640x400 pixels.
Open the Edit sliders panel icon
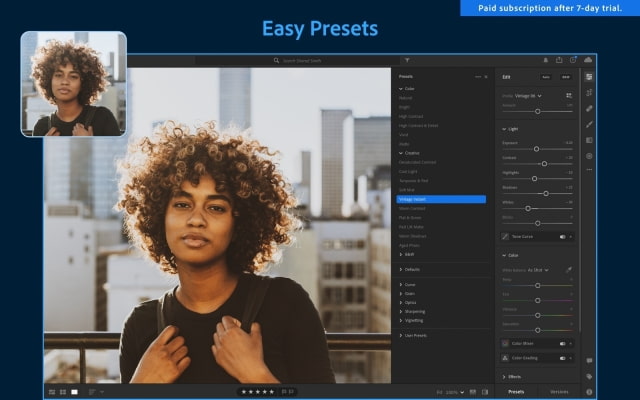[x=589, y=76]
